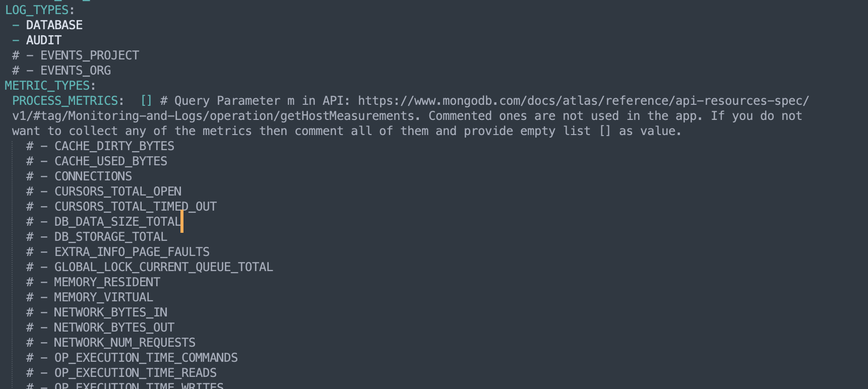
Task: Click the GLOBAL_LOCK_CURRENT_QUEUE_TOTAL line
Action: 163,267
